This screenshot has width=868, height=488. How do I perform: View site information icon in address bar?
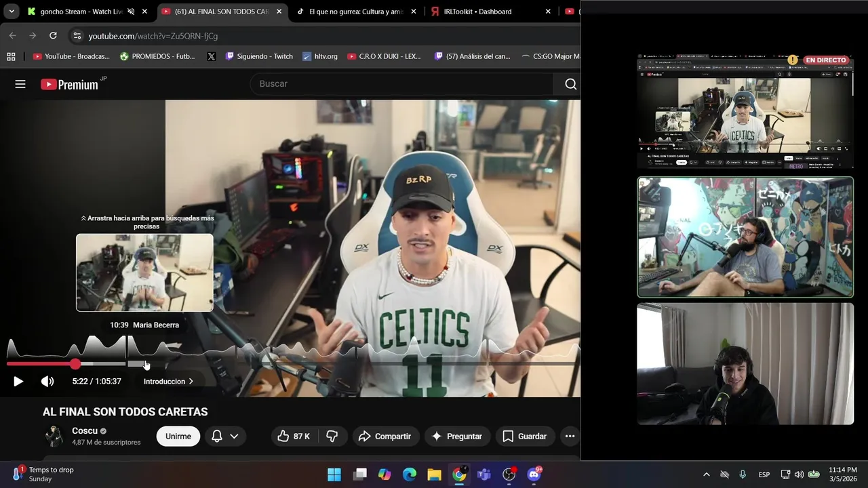pos(77,36)
